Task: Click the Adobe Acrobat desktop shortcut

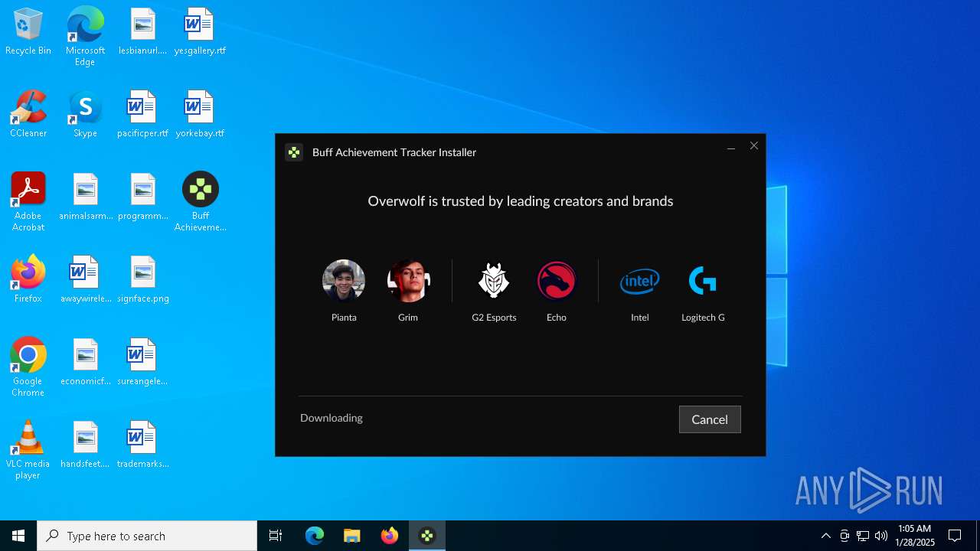Action: coord(28,202)
